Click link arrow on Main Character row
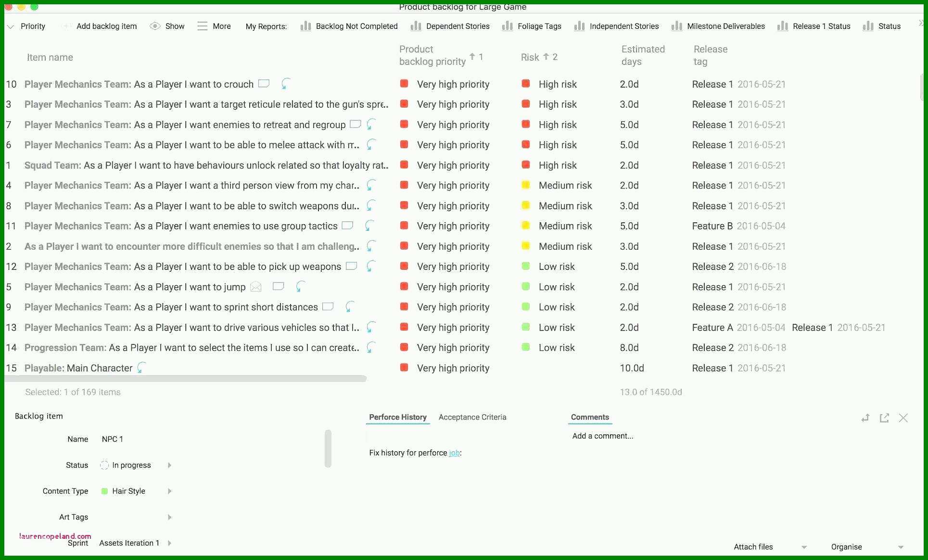 pyautogui.click(x=141, y=368)
